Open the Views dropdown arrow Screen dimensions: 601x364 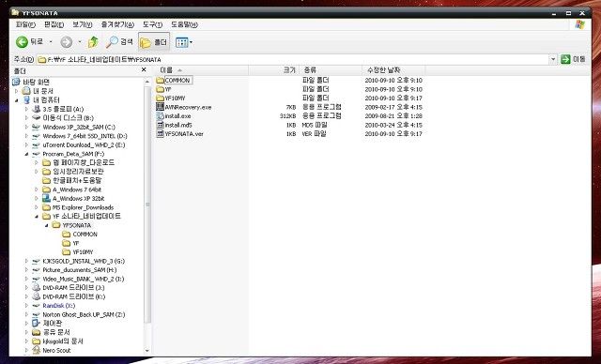point(191,42)
